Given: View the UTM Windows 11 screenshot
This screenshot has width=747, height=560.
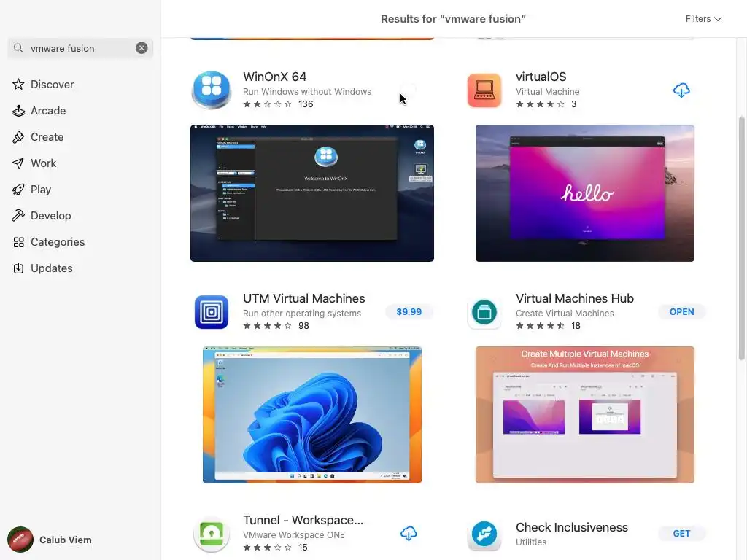Looking at the screenshot, I should (x=312, y=415).
